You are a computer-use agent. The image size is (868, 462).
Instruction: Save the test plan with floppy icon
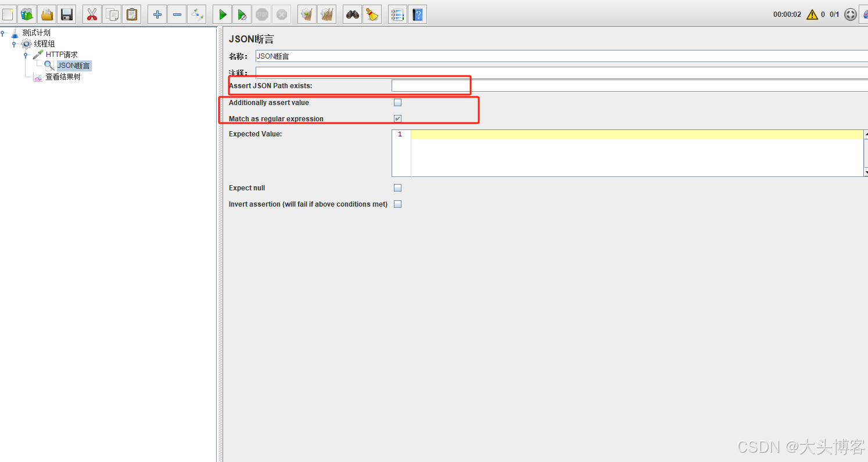(67, 14)
